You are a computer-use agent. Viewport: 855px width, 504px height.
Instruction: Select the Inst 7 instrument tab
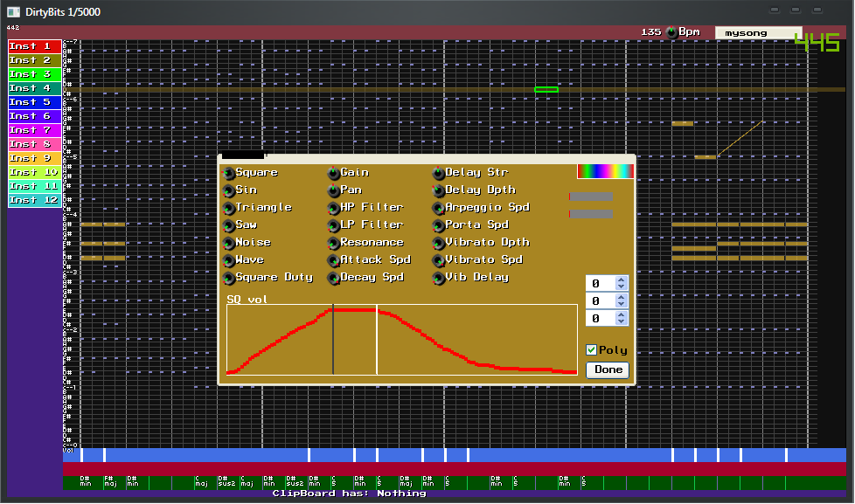(x=34, y=130)
